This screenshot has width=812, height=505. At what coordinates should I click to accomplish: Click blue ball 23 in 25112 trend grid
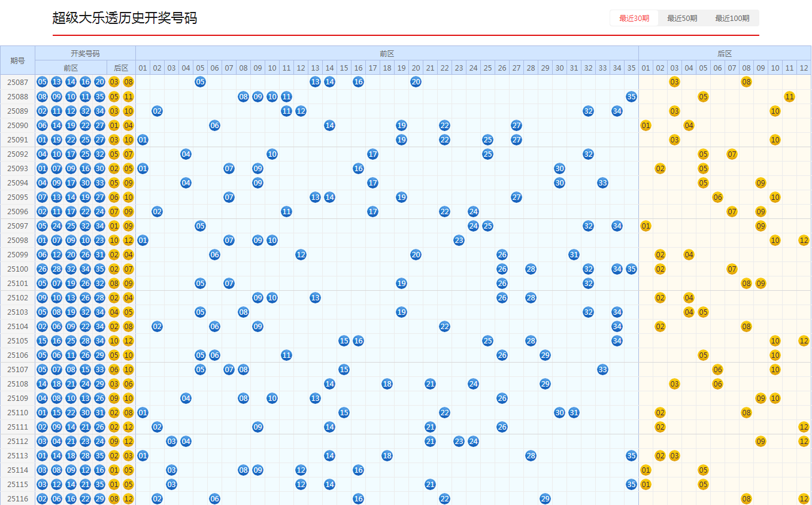pyautogui.click(x=459, y=441)
